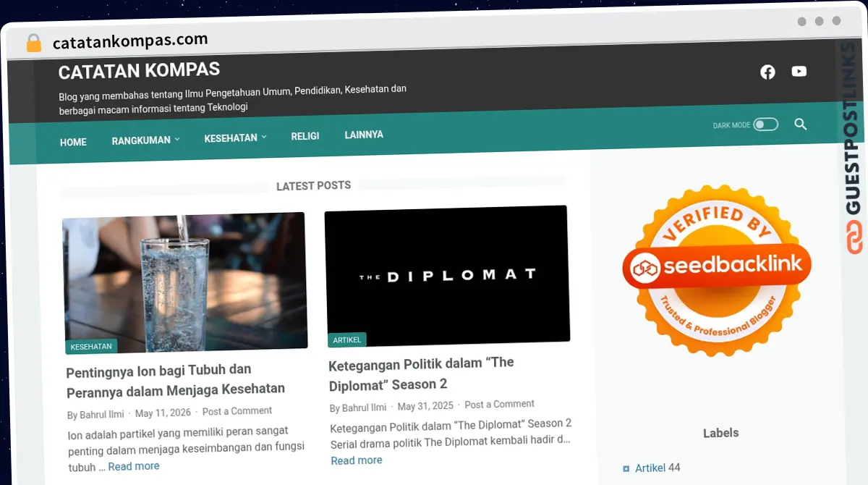868x485 pixels.
Task: Click the blog description tagline text
Action: point(232,98)
